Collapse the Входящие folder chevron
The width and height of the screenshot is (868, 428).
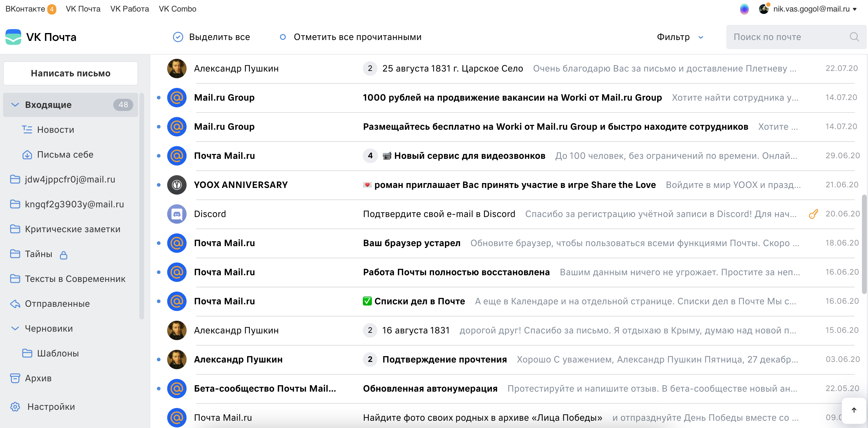pos(15,105)
